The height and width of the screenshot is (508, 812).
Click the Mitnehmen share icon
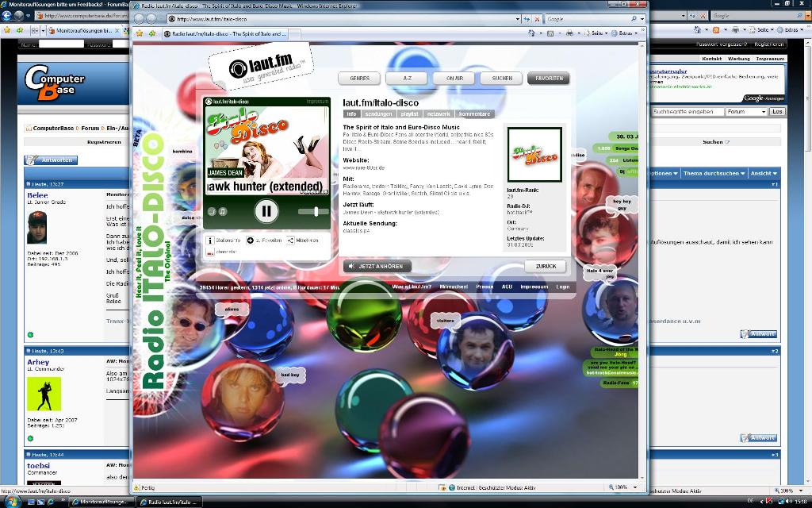coord(290,241)
